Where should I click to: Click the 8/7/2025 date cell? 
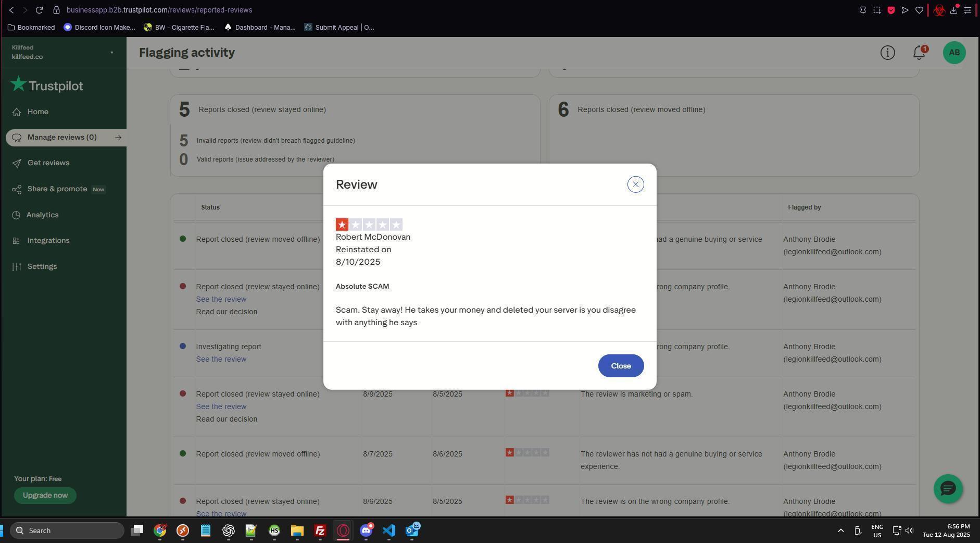point(378,454)
